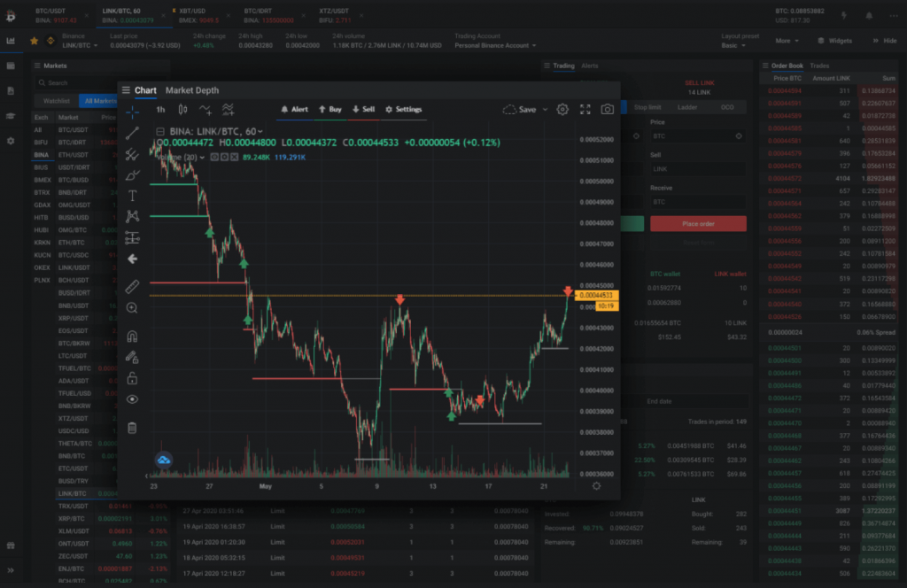Open the XBT/USD market tab
The width and height of the screenshot is (907, 588).
coord(199,16)
